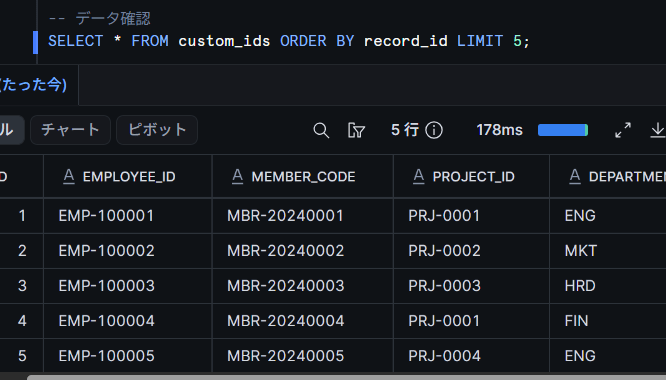The width and height of the screenshot is (666, 380).
Task: Open the たった今 result tab
Action: point(33,85)
